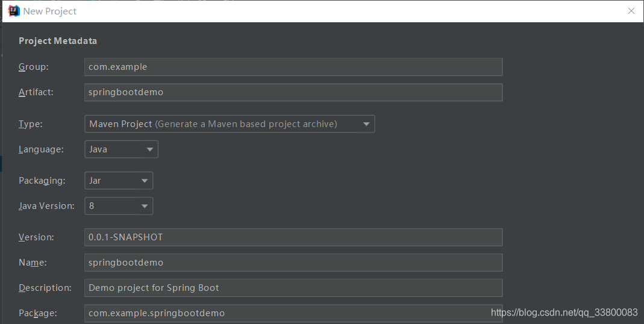644x324 pixels.
Task: Click the IntelliJ IDEA icon in title bar
Action: (14, 11)
